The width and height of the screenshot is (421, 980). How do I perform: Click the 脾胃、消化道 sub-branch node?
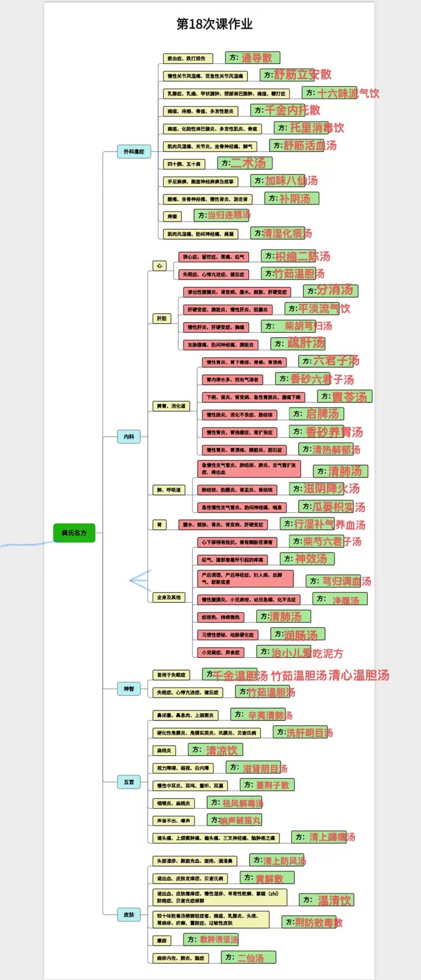171,406
